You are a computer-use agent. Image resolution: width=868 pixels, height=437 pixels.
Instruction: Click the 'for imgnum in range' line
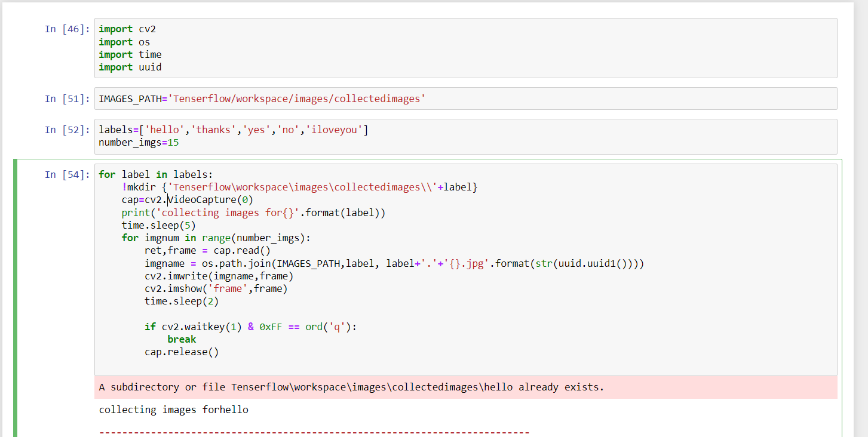216,238
